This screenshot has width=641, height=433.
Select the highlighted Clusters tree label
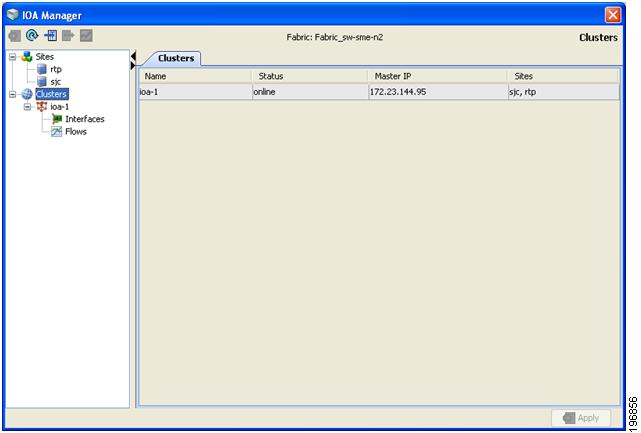[52, 94]
